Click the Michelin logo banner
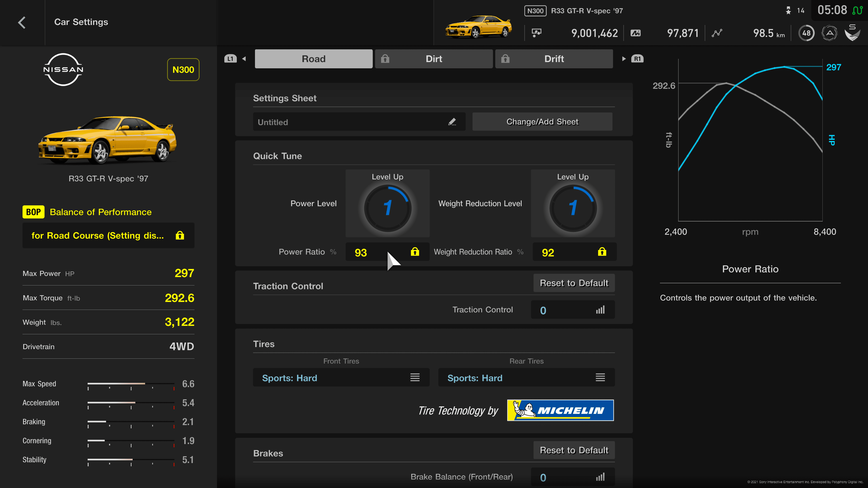 [x=560, y=410]
